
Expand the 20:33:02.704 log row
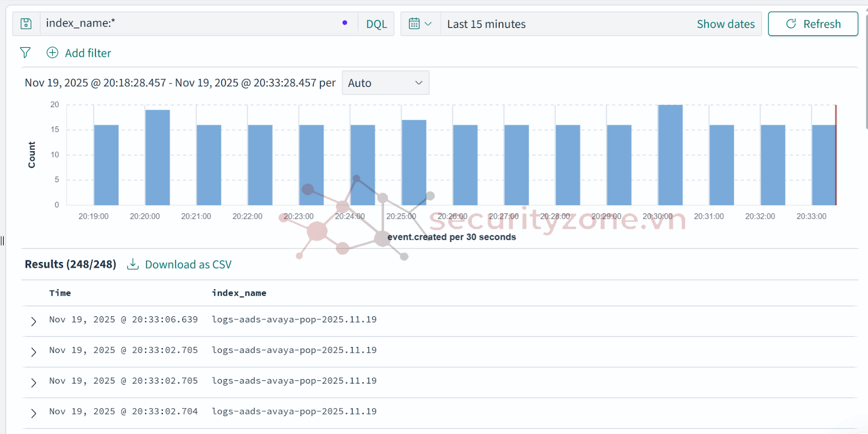[34, 413]
